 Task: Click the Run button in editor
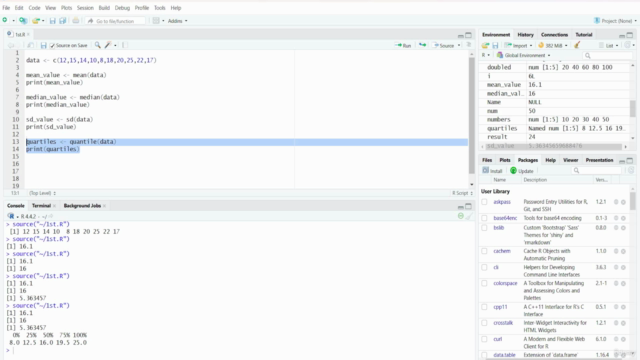[x=403, y=45]
